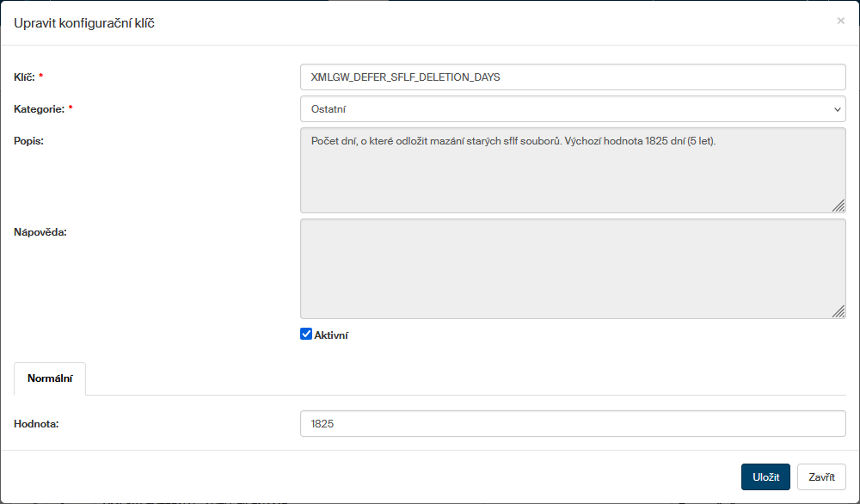Grab the resize handle of the Nápověda textarea
Viewport: 860px width, 504px height.
(x=838, y=312)
